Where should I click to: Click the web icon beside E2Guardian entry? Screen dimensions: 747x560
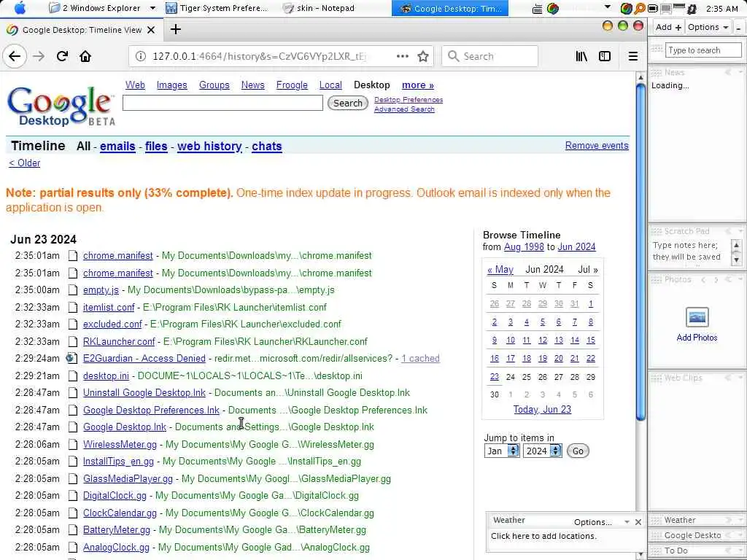71,358
